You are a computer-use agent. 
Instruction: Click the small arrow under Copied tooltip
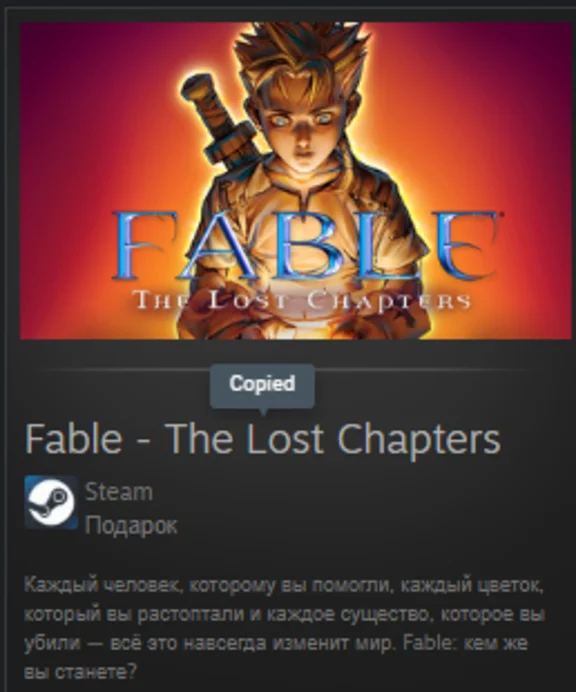(x=263, y=411)
